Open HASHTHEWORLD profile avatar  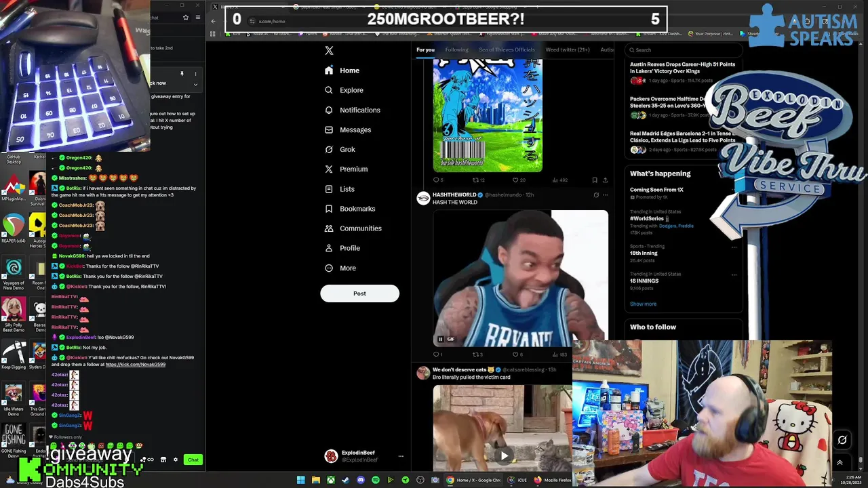click(x=423, y=198)
